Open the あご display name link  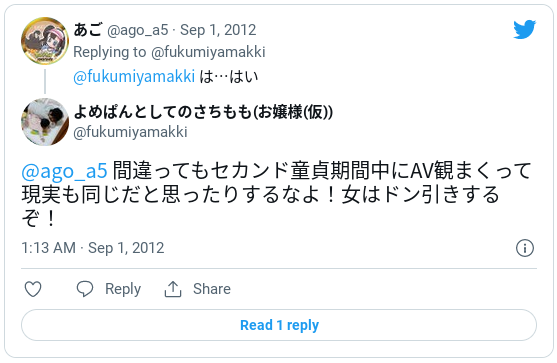[x=88, y=29]
